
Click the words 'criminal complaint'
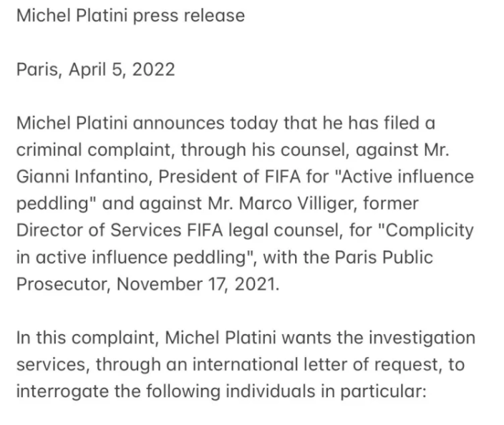point(95,150)
